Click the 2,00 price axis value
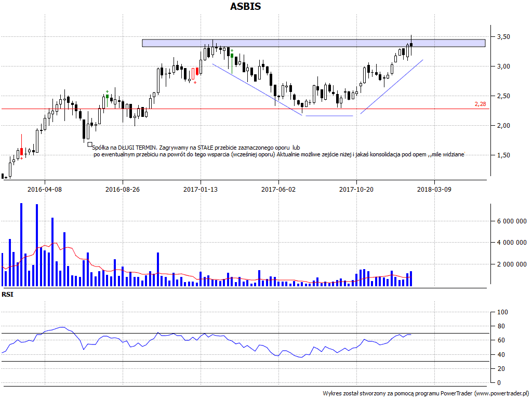 coord(503,126)
